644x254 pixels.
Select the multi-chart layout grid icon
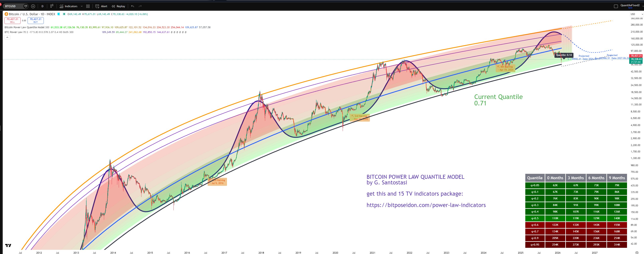pos(88,6)
